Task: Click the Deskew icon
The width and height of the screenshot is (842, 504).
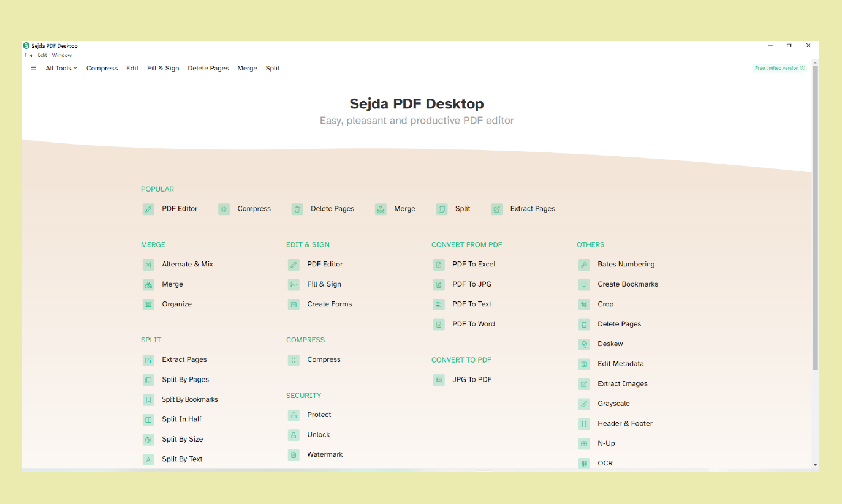Action: [x=584, y=344]
